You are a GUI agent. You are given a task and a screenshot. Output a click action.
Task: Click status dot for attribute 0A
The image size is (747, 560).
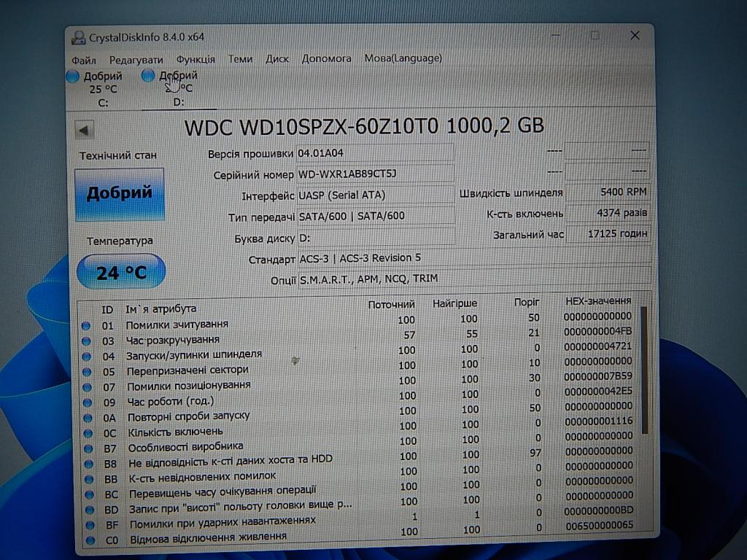88,418
